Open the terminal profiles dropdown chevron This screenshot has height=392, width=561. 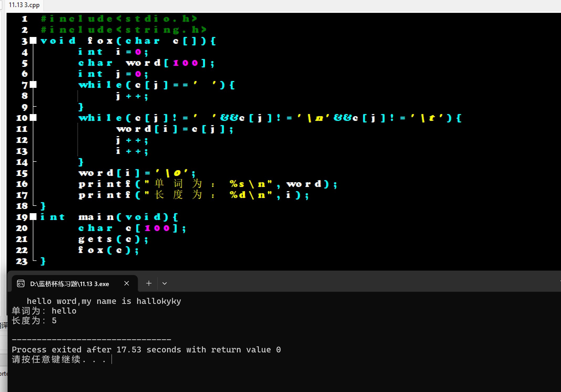coord(165,283)
